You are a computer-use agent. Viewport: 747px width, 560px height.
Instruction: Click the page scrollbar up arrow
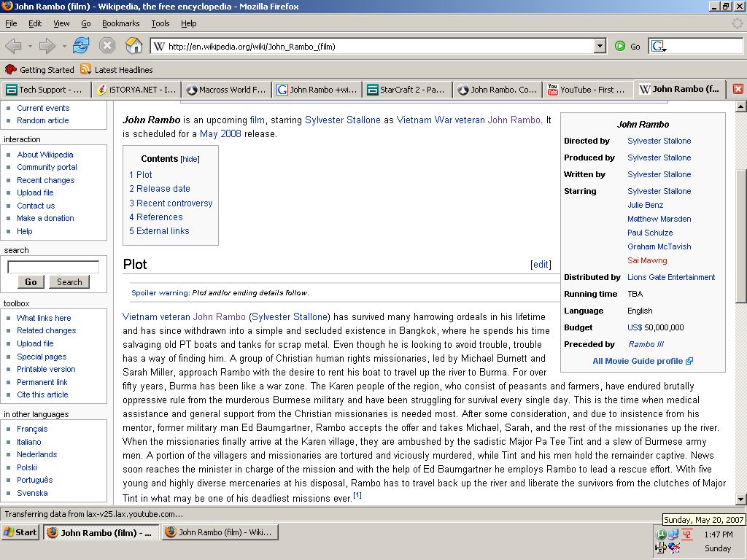coord(741,107)
